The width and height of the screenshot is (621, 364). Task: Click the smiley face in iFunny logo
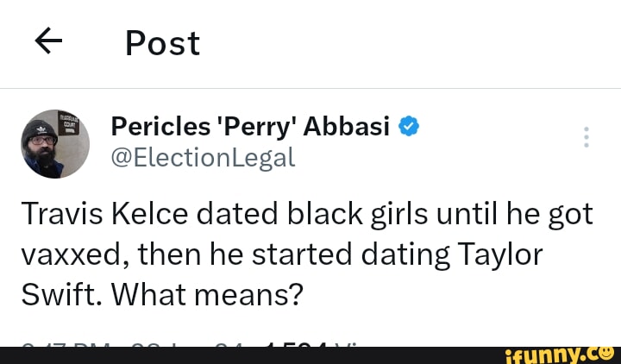[x=605, y=353]
